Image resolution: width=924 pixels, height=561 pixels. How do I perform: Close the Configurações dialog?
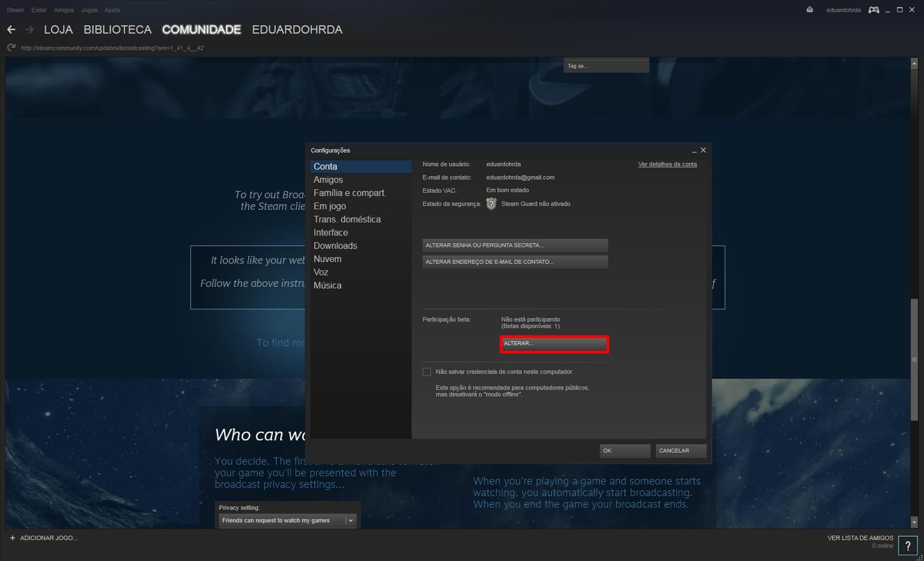point(703,150)
